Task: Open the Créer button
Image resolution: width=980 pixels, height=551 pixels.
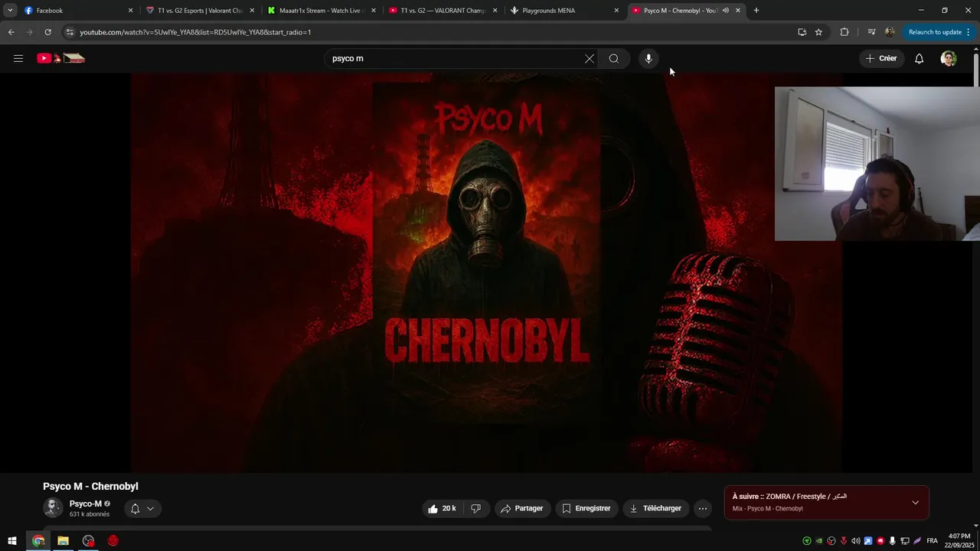Action: 881,58
